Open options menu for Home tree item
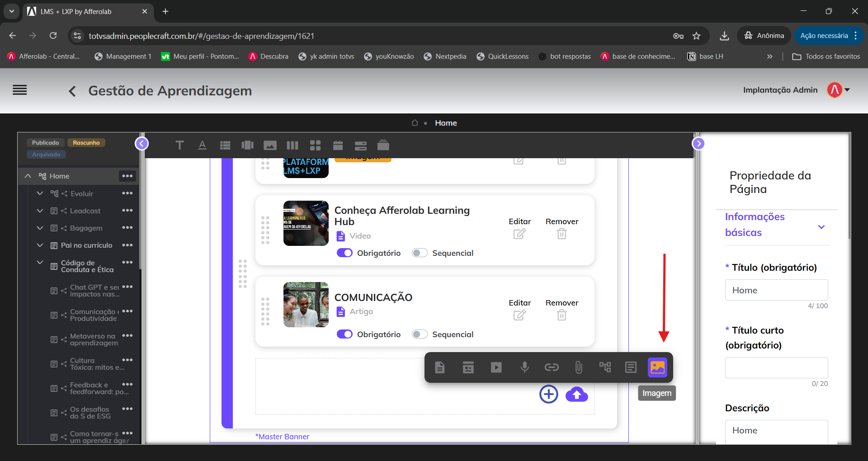The width and height of the screenshot is (868, 461). (127, 176)
